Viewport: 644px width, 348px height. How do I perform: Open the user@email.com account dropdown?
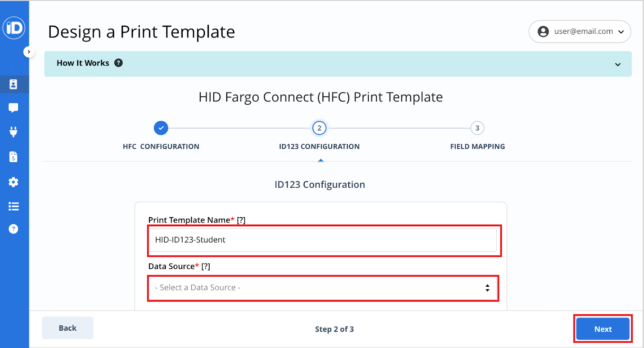[x=580, y=31]
